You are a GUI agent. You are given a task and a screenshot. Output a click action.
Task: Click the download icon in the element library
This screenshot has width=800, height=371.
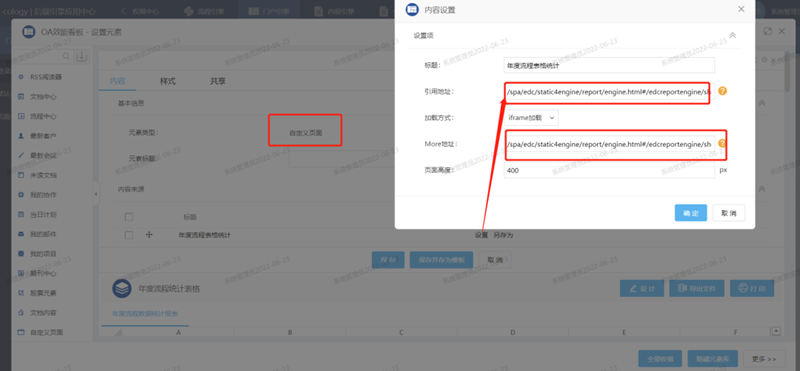82,56
